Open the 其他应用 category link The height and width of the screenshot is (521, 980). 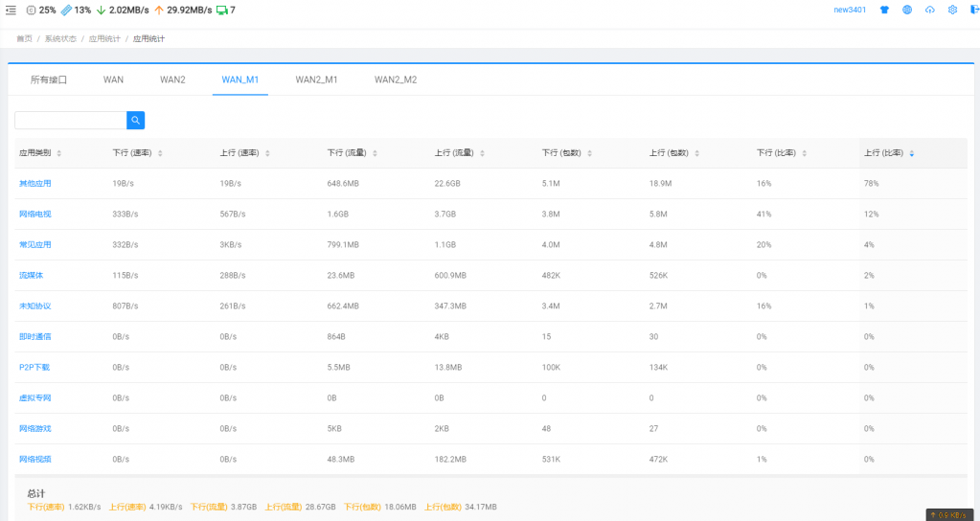point(35,184)
